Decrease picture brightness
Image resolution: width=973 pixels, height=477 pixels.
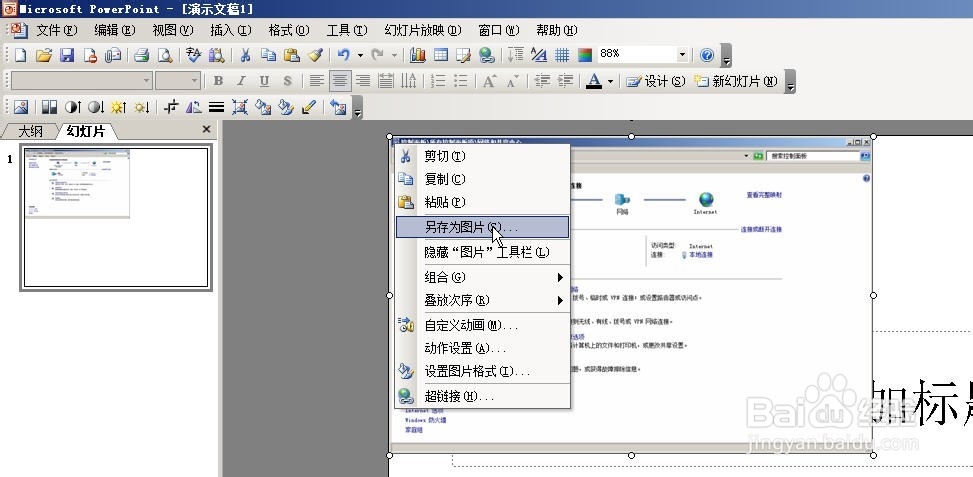click(141, 107)
